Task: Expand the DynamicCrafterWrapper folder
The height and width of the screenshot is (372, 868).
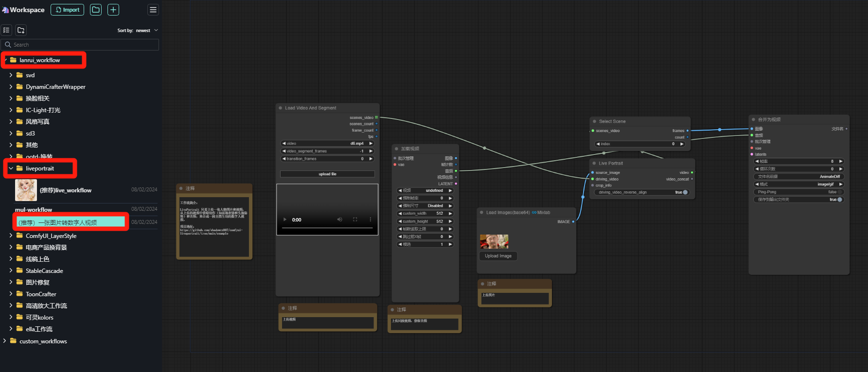Action: pos(11,87)
